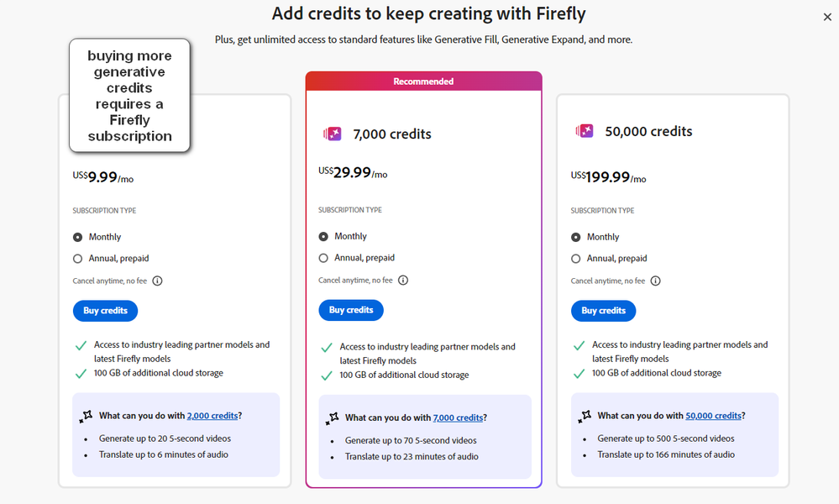The width and height of the screenshot is (839, 504).
Task: Click info icon in the 50,000 credits plan
Action: pos(656,281)
